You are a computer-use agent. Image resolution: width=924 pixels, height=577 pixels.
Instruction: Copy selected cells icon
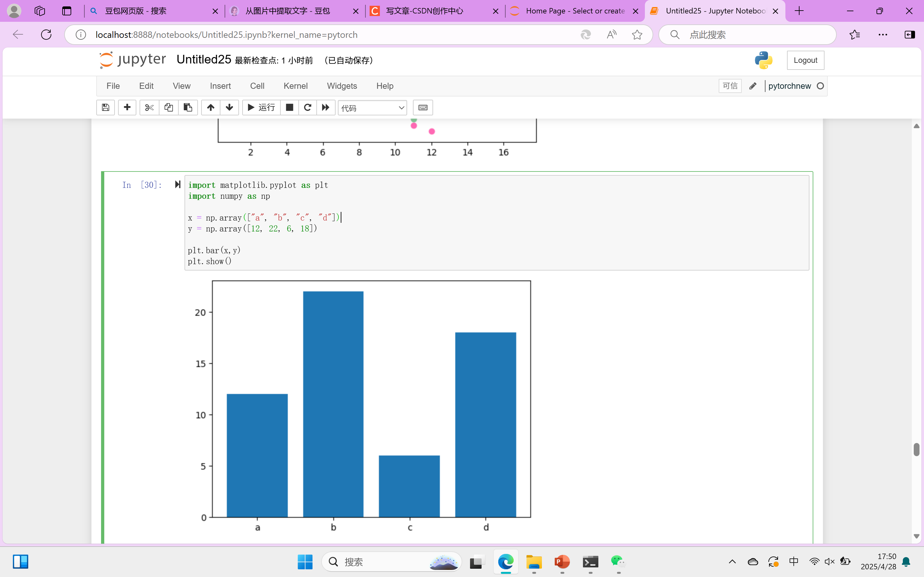click(168, 108)
